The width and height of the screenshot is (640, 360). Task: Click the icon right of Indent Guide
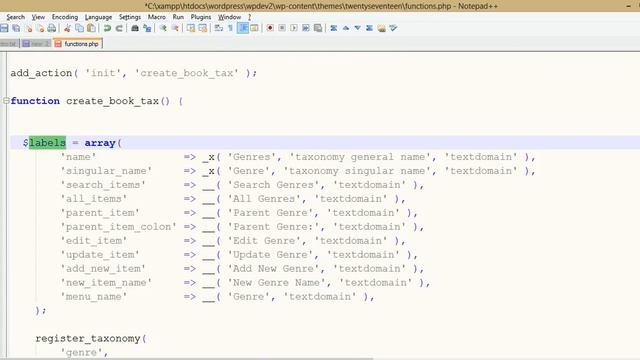[x=254, y=28]
